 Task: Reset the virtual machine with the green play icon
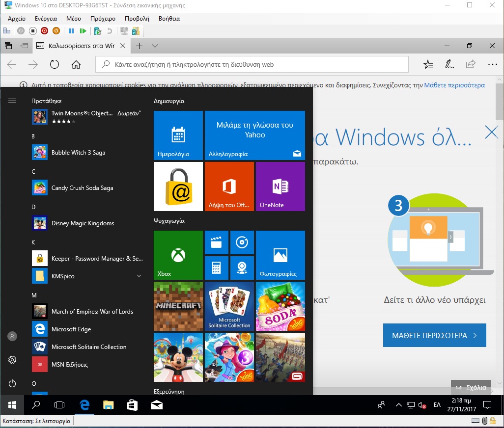click(83, 31)
